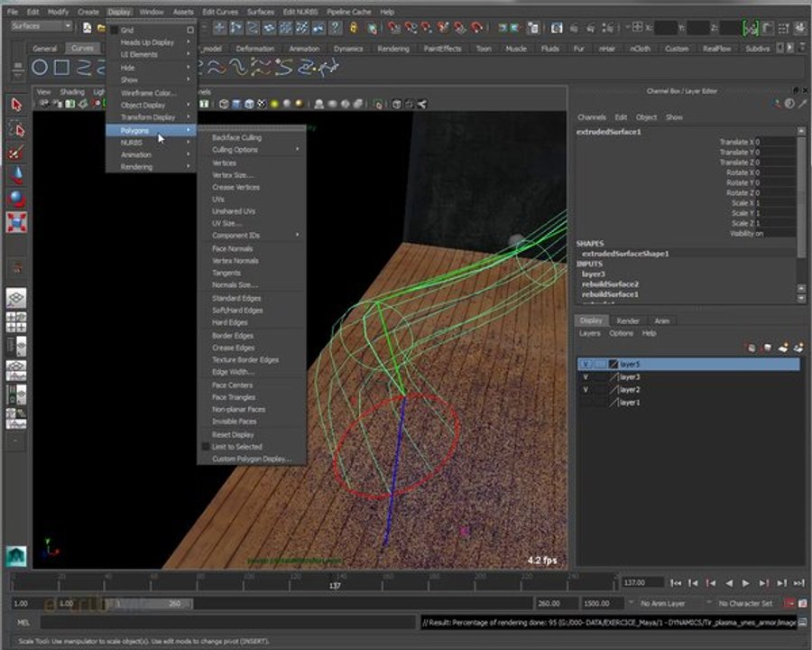This screenshot has height=650, width=812.
Task: Click the help question mark toolbar icon
Action: tap(336, 27)
